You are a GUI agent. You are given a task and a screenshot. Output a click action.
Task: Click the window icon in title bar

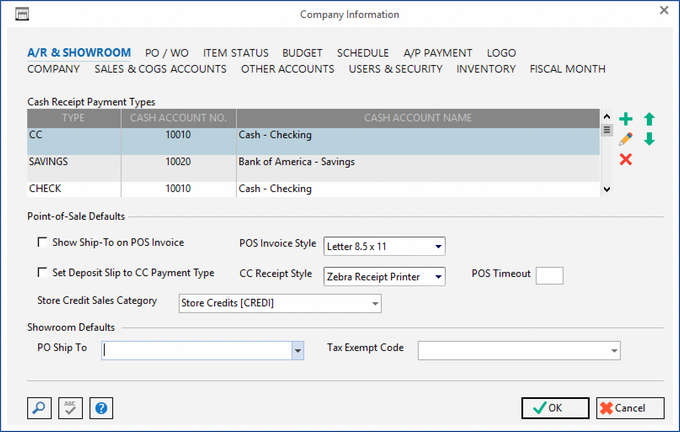click(22, 14)
